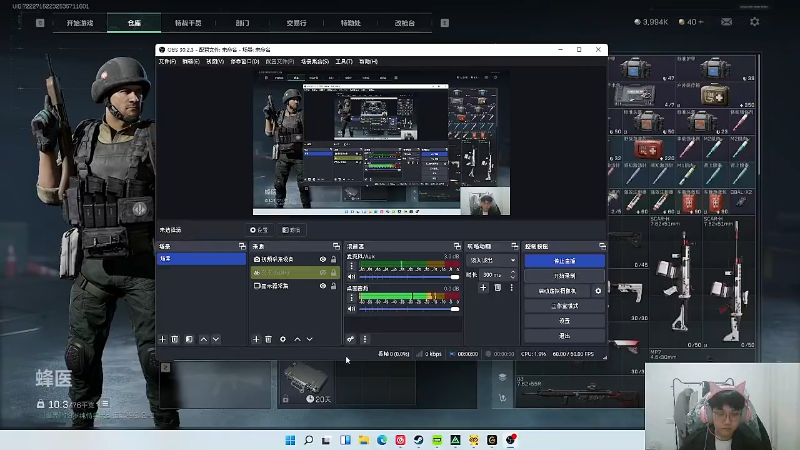Open Properties button in source toolbar

259,230
